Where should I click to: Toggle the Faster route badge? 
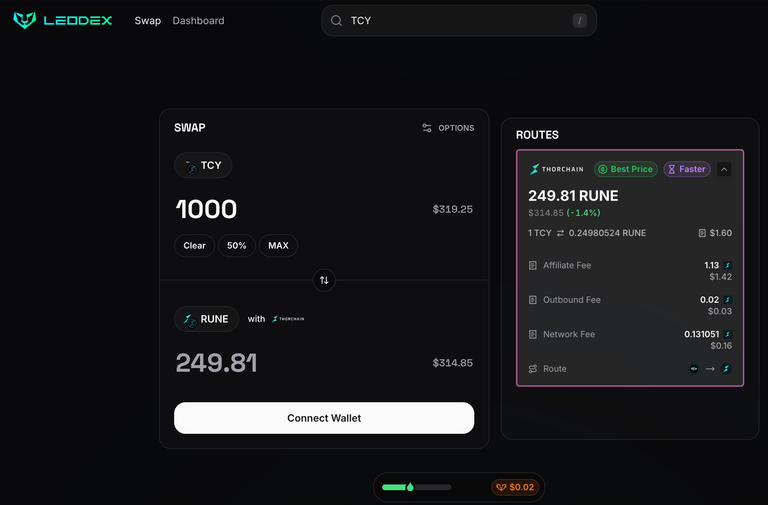[x=687, y=169]
